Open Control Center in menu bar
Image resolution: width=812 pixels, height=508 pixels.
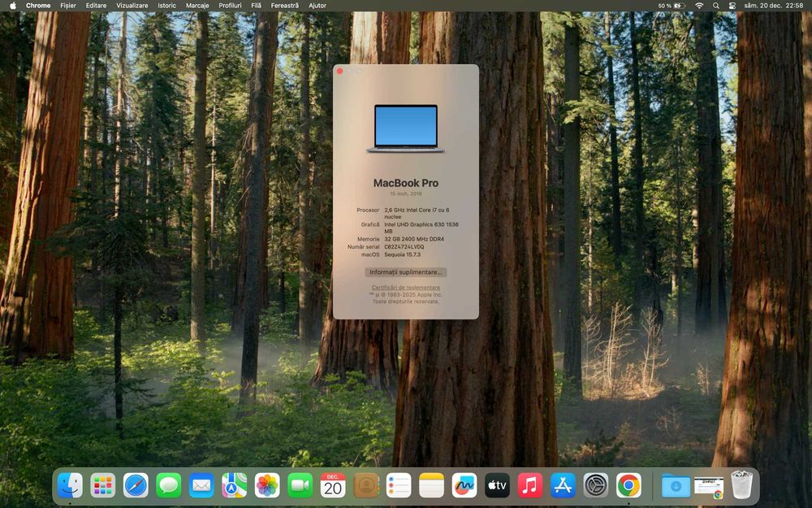click(x=732, y=6)
